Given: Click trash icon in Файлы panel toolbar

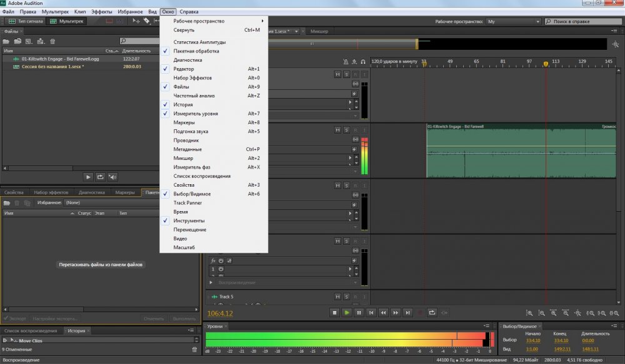Looking at the screenshot, I should tap(52, 41).
